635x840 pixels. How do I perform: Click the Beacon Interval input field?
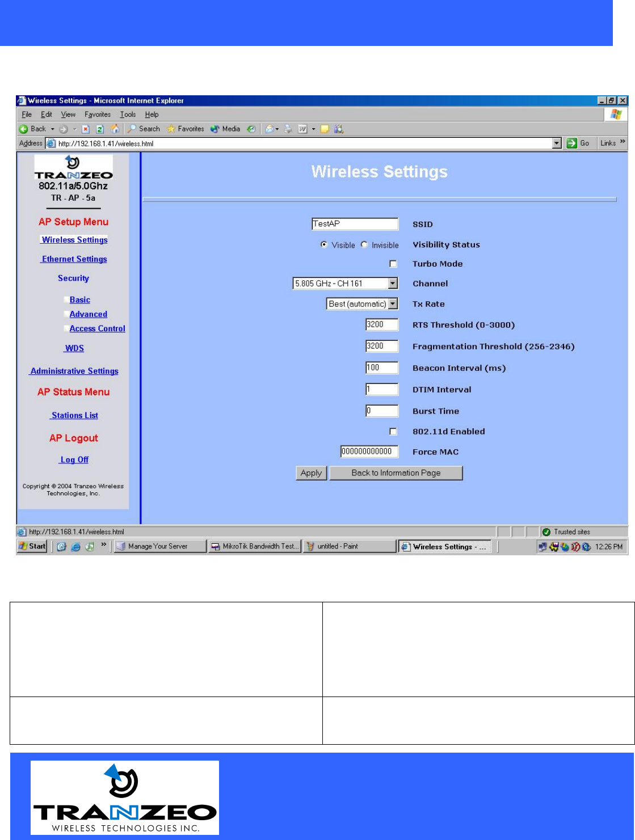[382, 368]
